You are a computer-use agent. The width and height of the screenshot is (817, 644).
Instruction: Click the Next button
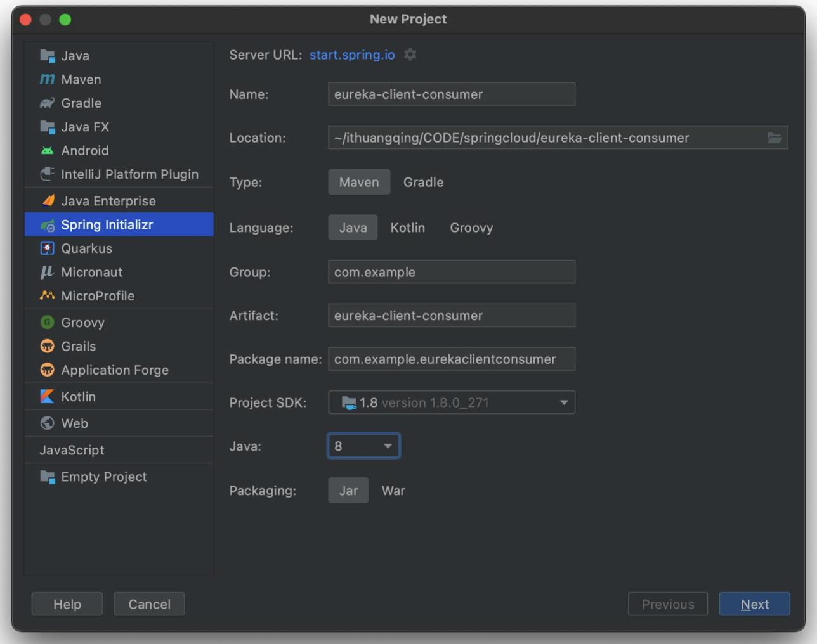(x=754, y=604)
